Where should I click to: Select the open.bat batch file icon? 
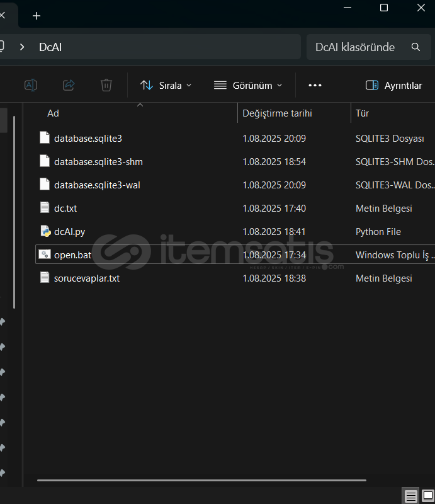44,255
